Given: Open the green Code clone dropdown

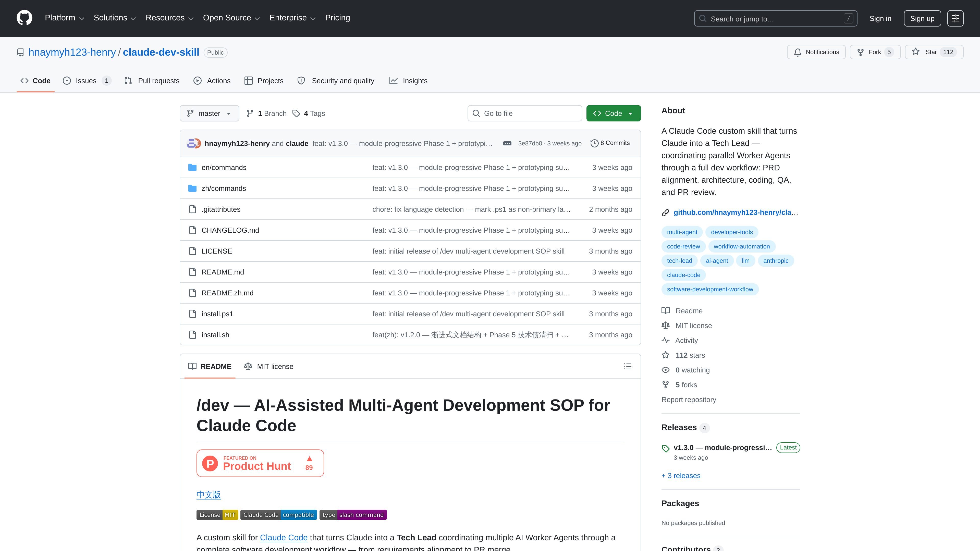Looking at the screenshot, I should click(613, 113).
